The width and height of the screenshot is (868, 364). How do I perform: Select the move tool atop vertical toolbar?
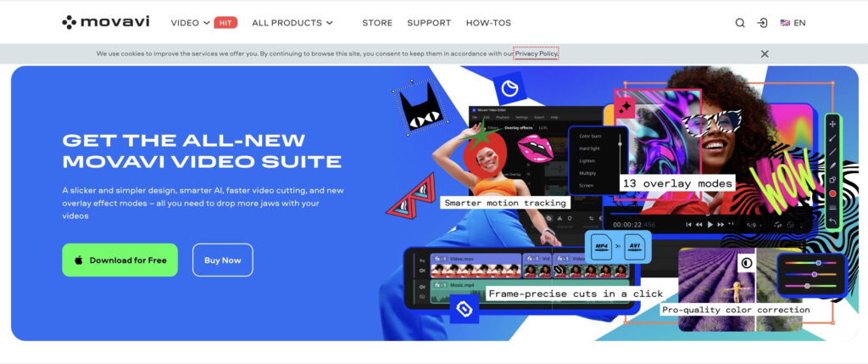click(832, 123)
